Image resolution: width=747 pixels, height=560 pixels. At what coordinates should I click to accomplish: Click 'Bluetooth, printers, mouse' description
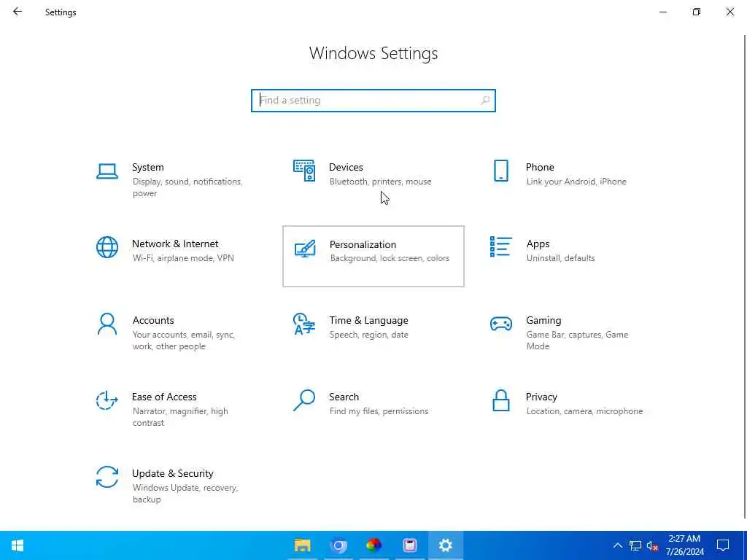380,182
